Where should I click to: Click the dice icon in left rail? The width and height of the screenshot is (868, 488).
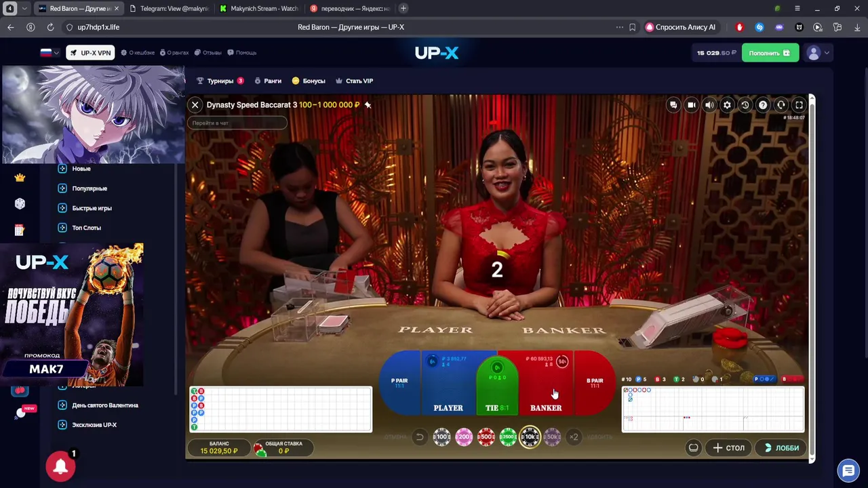tap(20, 203)
